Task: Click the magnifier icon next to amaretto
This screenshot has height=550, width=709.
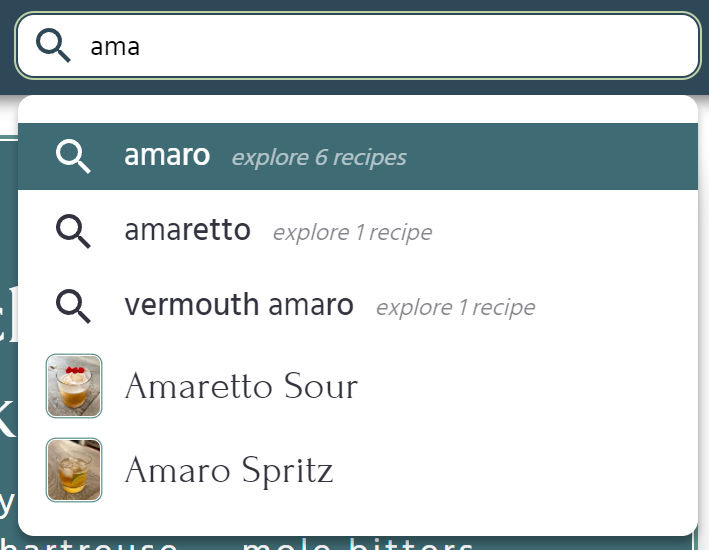Action: 73,231
